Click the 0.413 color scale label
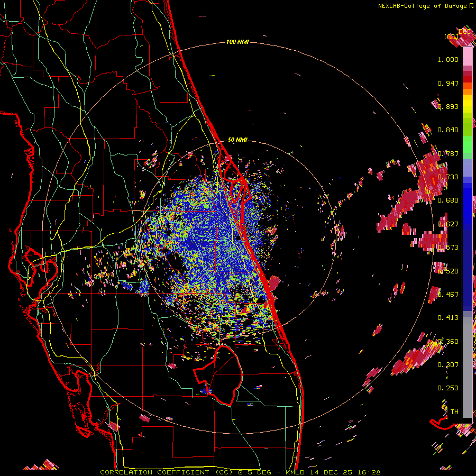 pyautogui.click(x=448, y=318)
